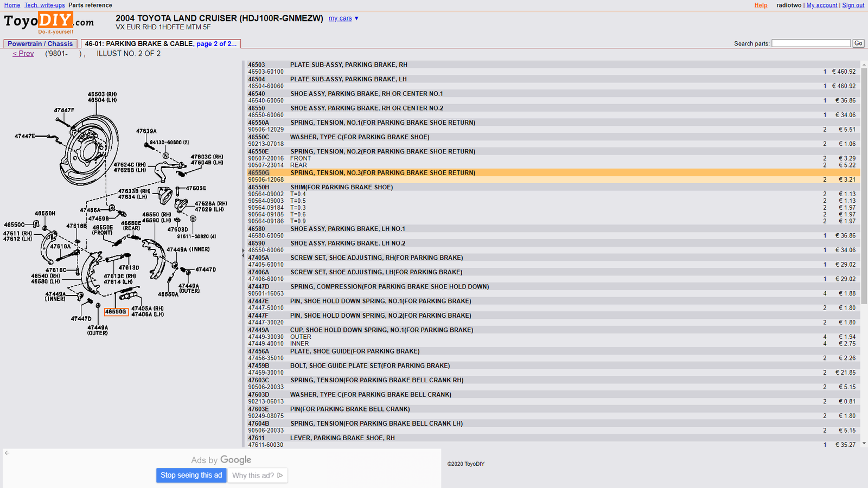The width and height of the screenshot is (868, 488).
Task: Select PIN, SHOE HOLD DOWN SPRING, NO.1 row
Action: click(x=553, y=301)
